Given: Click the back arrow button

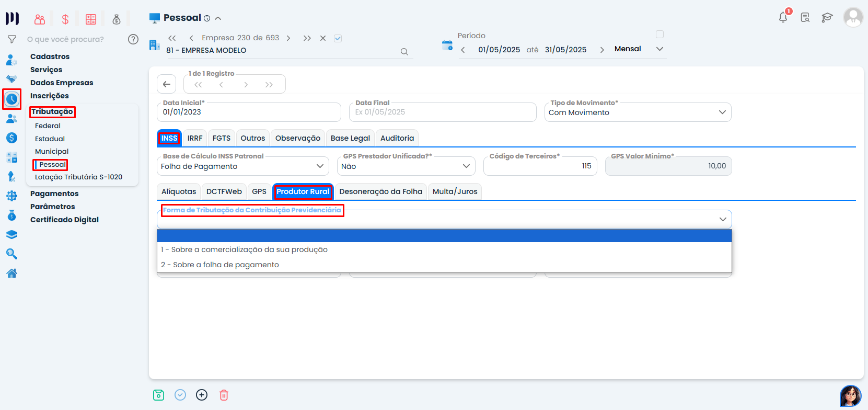Looking at the screenshot, I should [x=166, y=84].
